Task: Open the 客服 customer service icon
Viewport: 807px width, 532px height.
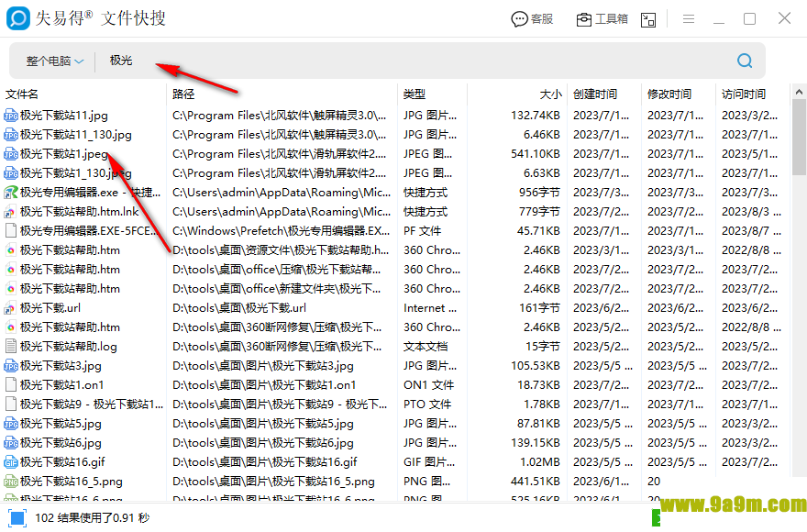Action: pyautogui.click(x=532, y=19)
